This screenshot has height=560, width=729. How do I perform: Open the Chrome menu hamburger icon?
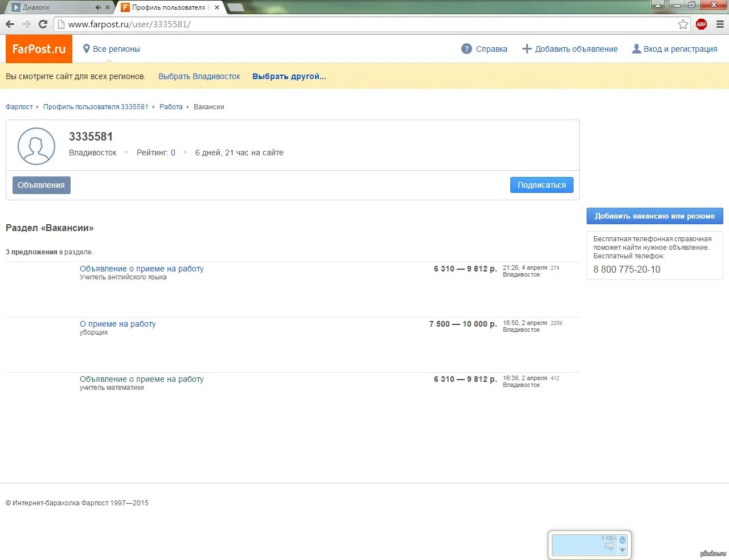coord(720,24)
